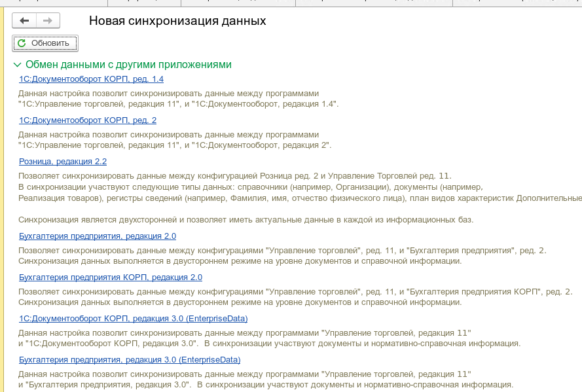The image size is (582, 392).
Task: Open Бухгалтерия предприятия, редакция 2.0 link
Action: pyautogui.click(x=98, y=236)
